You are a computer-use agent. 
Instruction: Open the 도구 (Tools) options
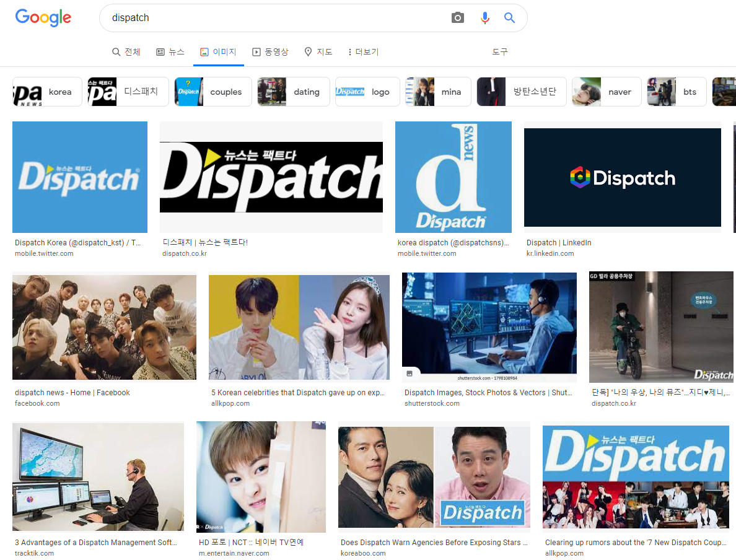500,51
